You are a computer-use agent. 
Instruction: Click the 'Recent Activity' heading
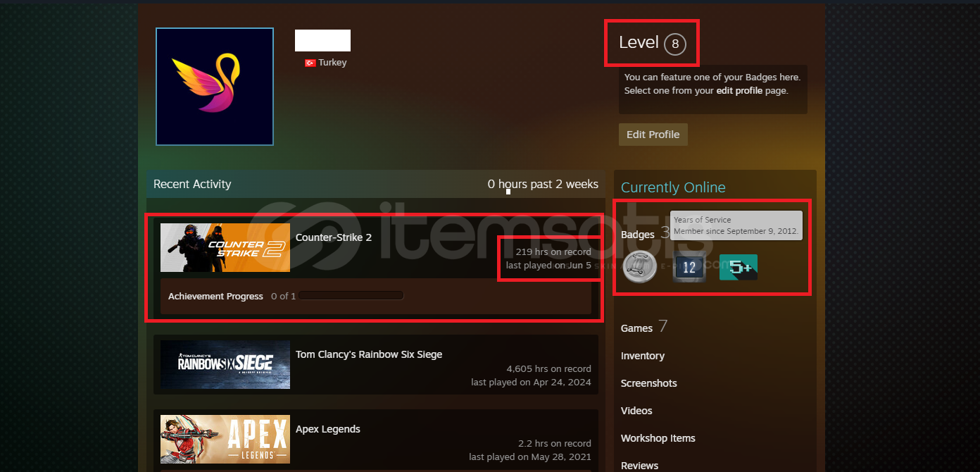coord(192,184)
